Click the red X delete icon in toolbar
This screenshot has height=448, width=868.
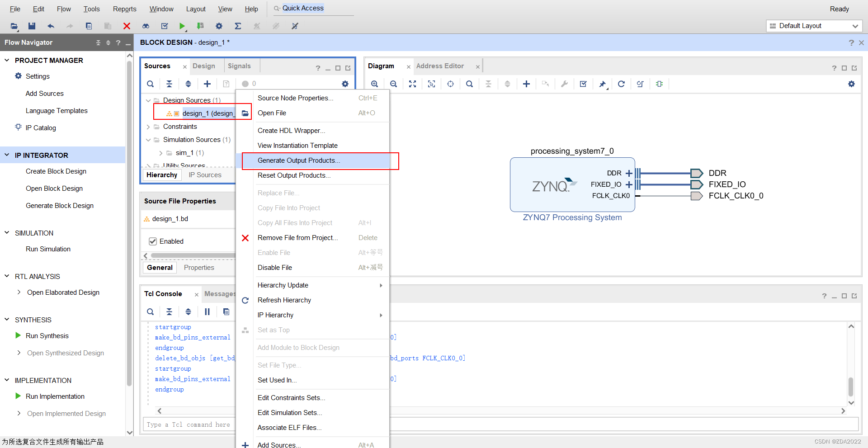pyautogui.click(x=127, y=26)
